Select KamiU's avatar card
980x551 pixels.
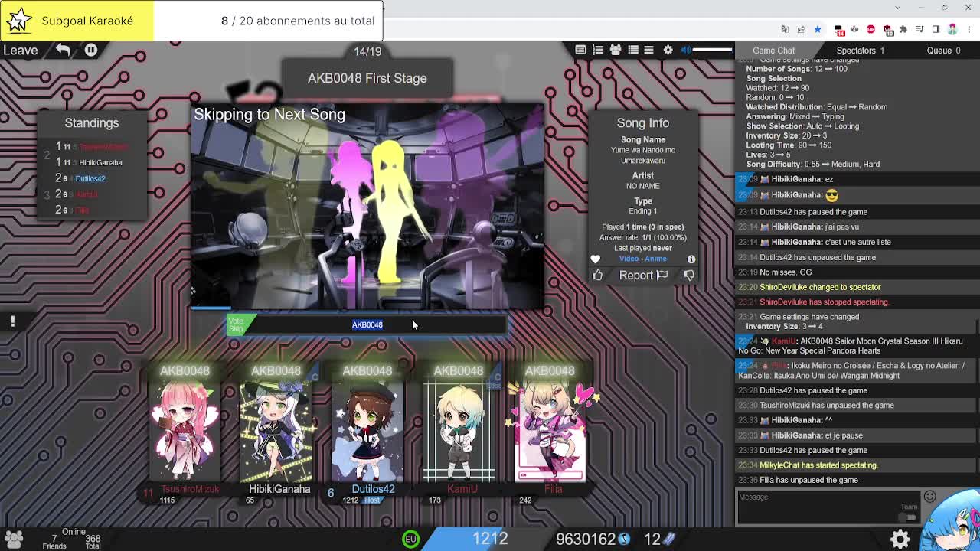point(459,430)
